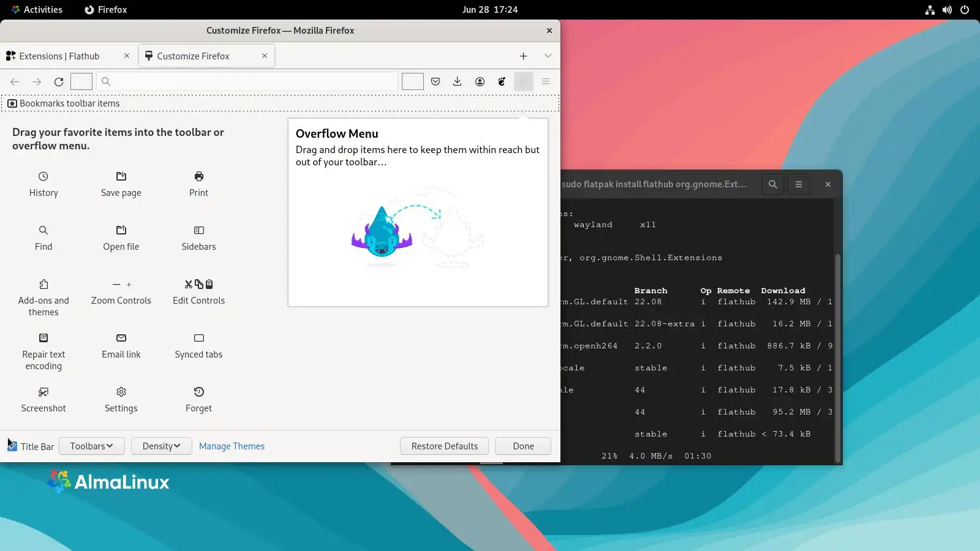Open the Activities overview
The image size is (980, 551).
tap(37, 10)
